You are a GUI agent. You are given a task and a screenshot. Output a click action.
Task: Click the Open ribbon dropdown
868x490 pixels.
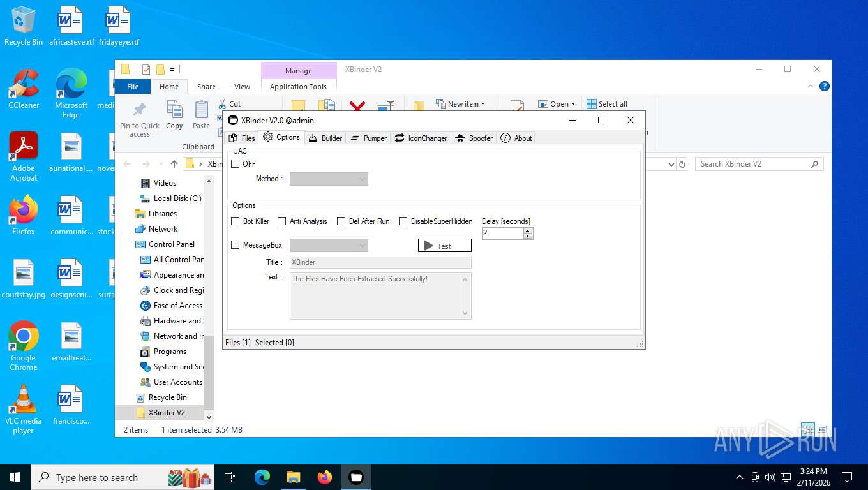pos(557,104)
